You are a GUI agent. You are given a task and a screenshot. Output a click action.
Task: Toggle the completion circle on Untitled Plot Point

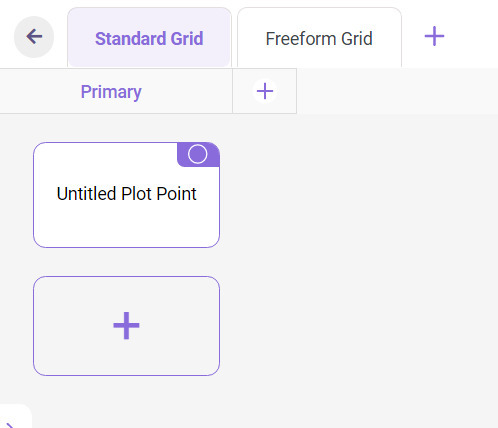[198, 154]
